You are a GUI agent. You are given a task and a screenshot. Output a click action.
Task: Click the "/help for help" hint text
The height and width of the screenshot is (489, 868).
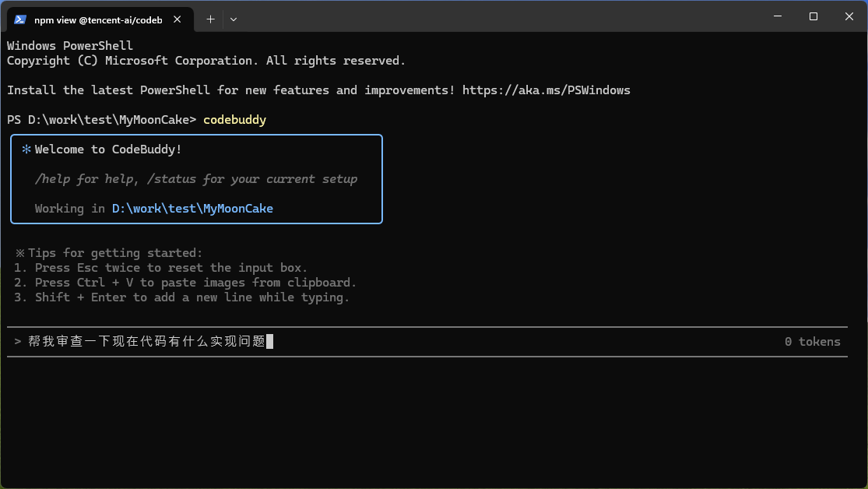pos(86,179)
